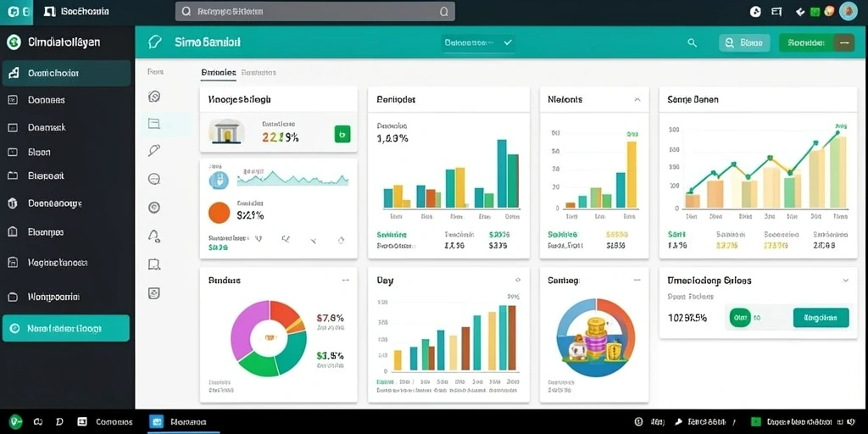
Task: Click the teal button in the bottom-right card
Action: point(821,318)
